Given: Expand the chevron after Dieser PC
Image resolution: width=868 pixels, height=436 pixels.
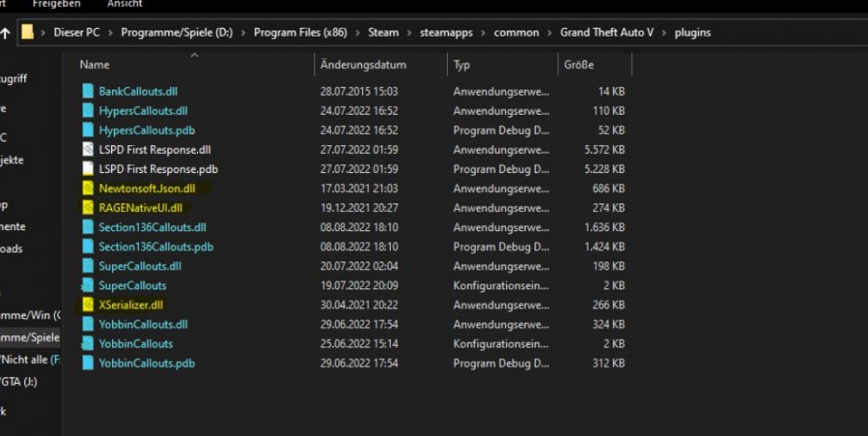Looking at the screenshot, I should [111, 33].
